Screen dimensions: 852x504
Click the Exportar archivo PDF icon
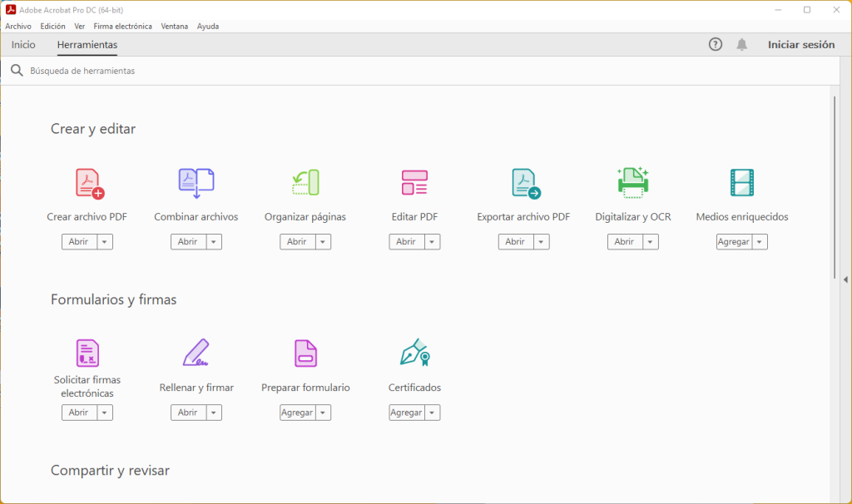[526, 184]
